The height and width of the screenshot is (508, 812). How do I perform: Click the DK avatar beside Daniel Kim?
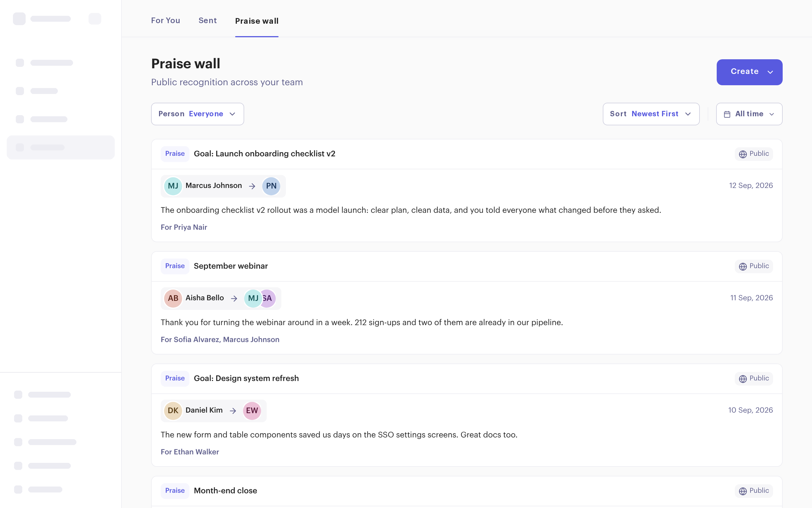point(173,410)
